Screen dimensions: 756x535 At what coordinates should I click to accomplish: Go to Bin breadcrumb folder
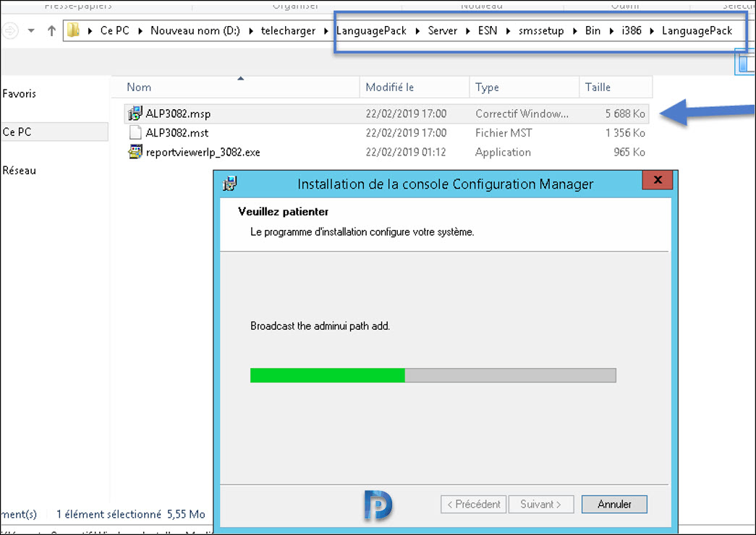[x=593, y=30]
